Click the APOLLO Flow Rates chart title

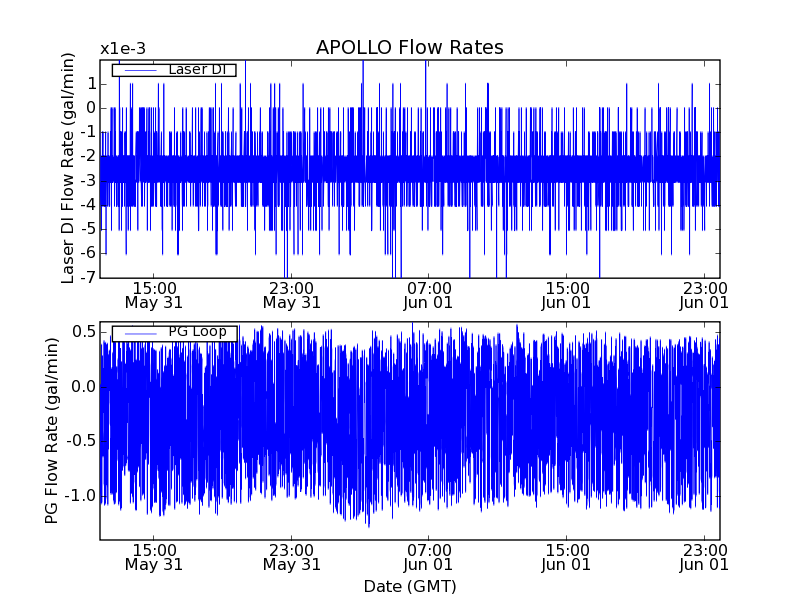coord(409,48)
